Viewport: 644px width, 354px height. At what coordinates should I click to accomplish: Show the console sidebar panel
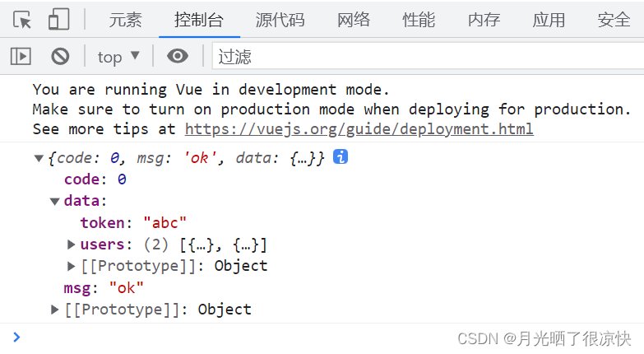point(21,56)
